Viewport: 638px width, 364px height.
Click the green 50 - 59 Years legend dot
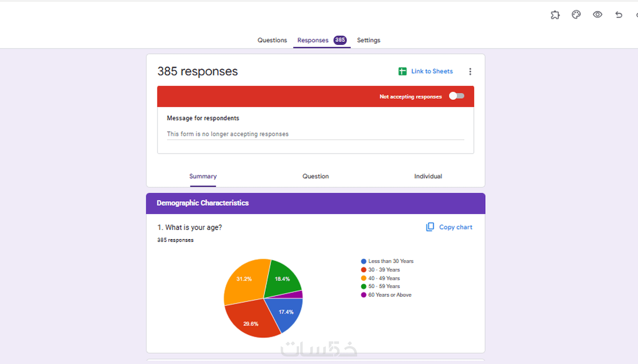click(x=364, y=286)
